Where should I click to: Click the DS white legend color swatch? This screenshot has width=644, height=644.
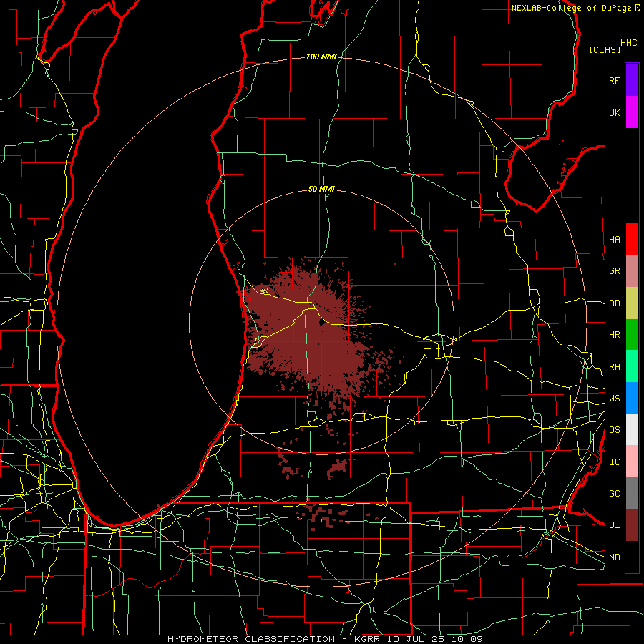click(x=632, y=429)
